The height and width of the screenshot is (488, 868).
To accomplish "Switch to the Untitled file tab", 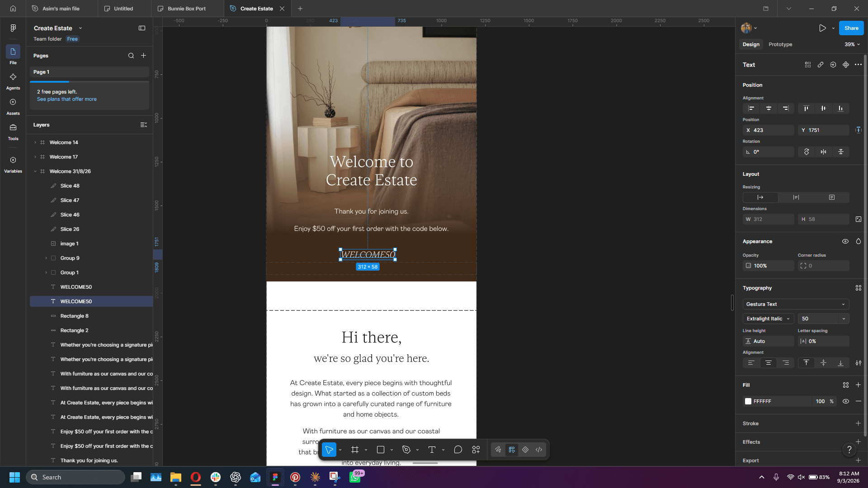I will [x=123, y=9].
